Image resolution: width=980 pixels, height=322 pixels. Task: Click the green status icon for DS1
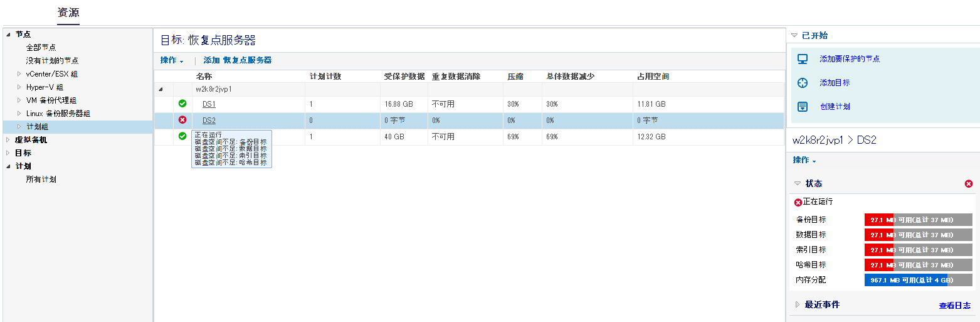coord(182,104)
